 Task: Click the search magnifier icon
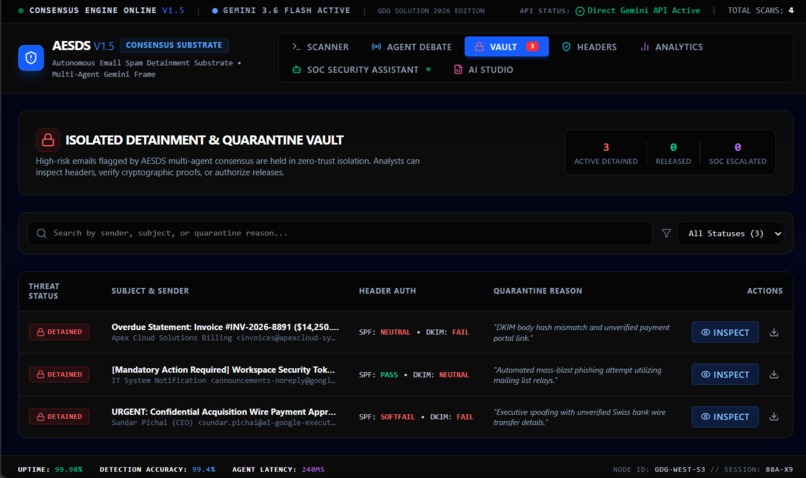click(x=41, y=233)
